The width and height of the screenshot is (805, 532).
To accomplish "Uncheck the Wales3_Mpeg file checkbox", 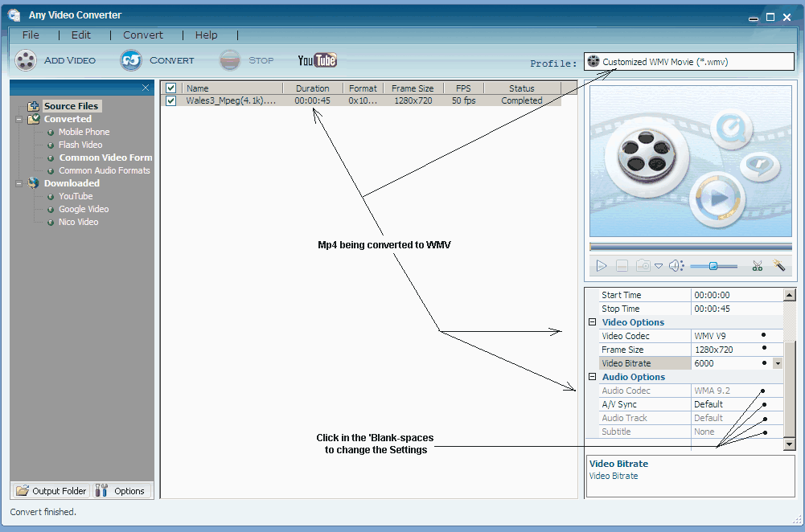I will coord(170,100).
